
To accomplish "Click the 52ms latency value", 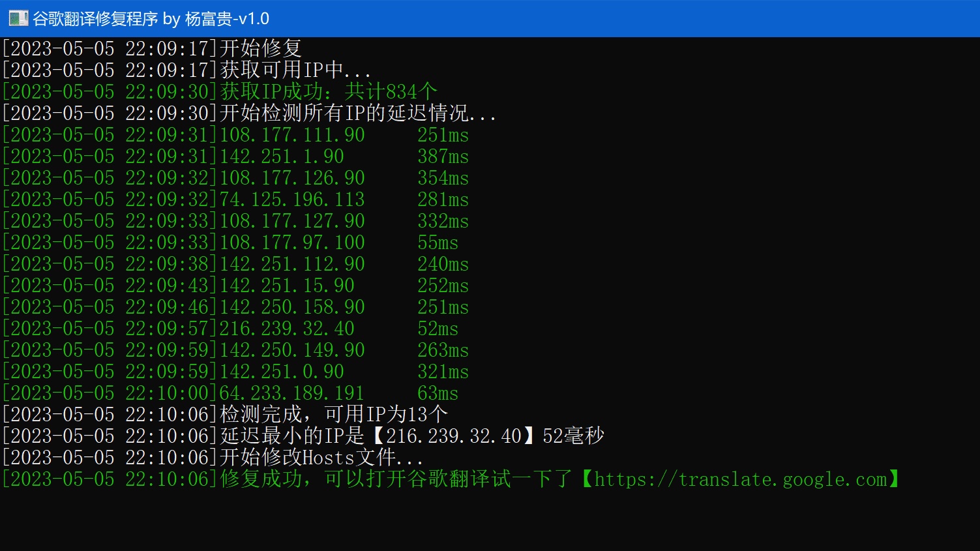I will click(x=438, y=329).
